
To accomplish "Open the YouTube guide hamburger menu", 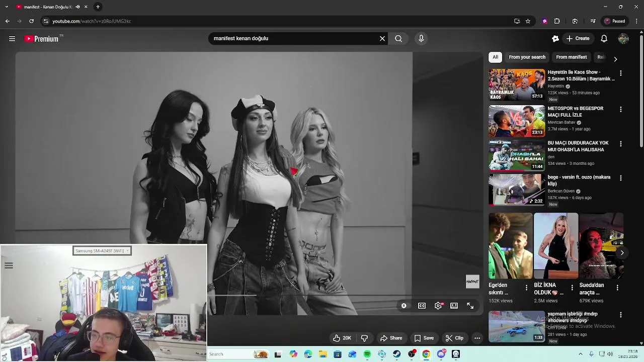I will tap(12, 39).
